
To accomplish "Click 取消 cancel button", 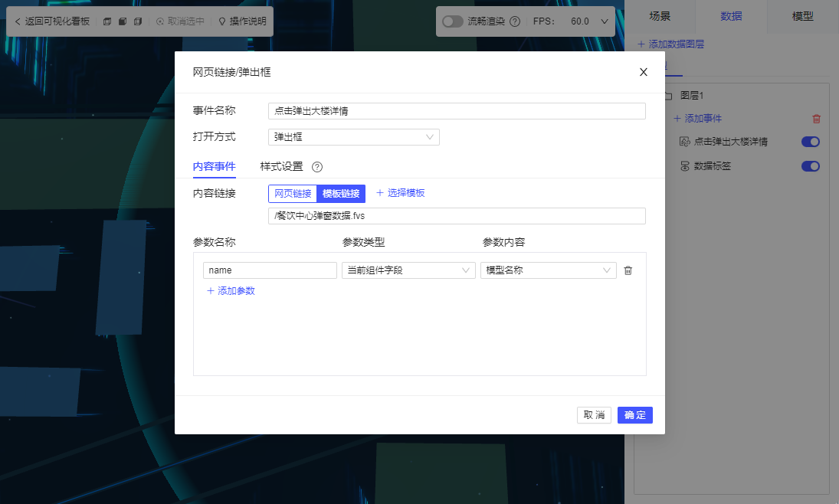I will point(594,415).
